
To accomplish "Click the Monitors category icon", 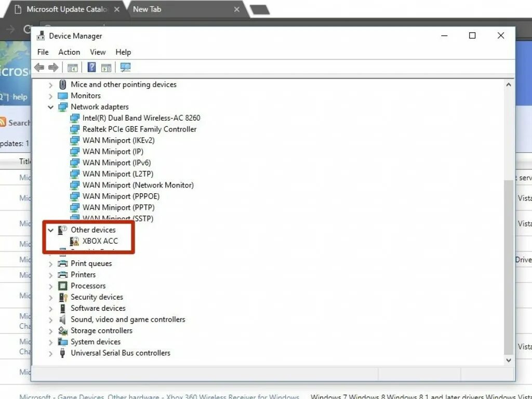I will pyautogui.click(x=63, y=96).
